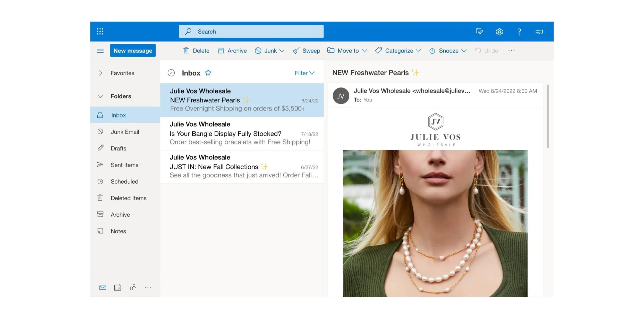Add Inbox to favorites with star icon
Viewport: 644px width, 319px height.
coord(208,73)
